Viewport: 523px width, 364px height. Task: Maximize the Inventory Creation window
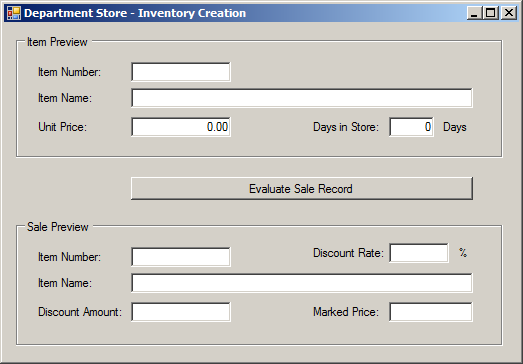[x=491, y=13]
